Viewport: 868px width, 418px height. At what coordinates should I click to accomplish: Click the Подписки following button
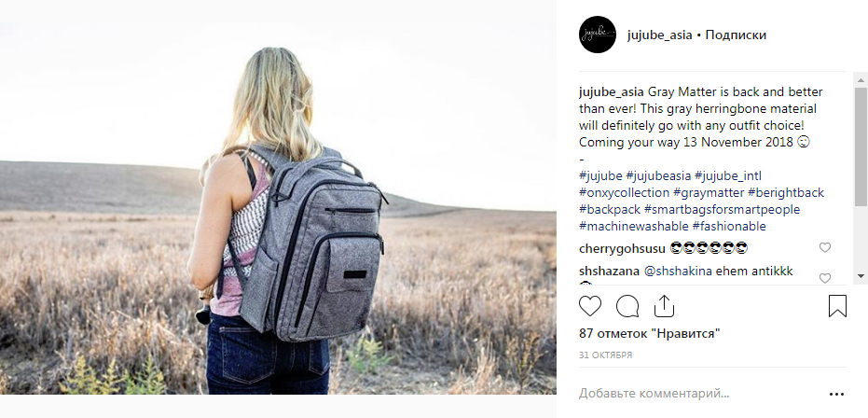click(x=736, y=35)
